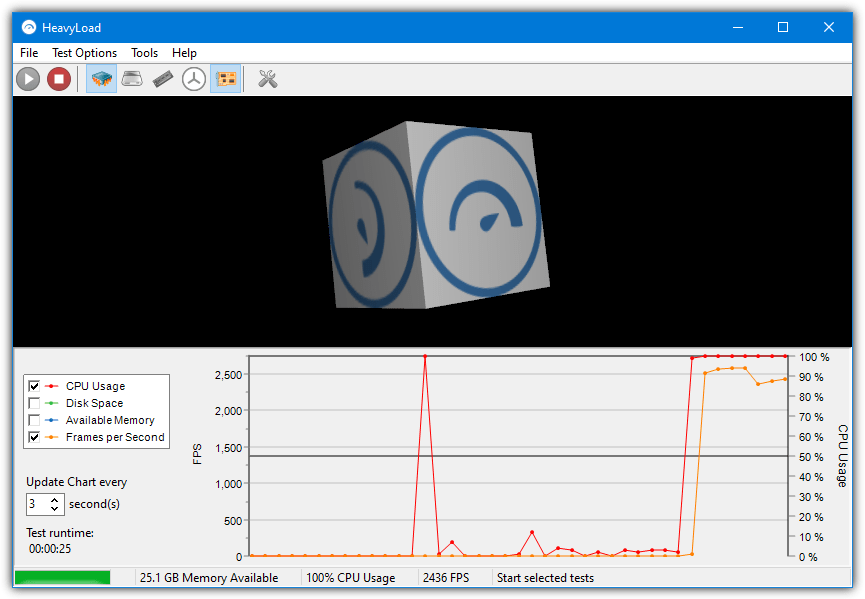Toggle the TreeSize disk access test icon
The width and height of the screenshot is (865, 599).
(x=194, y=79)
